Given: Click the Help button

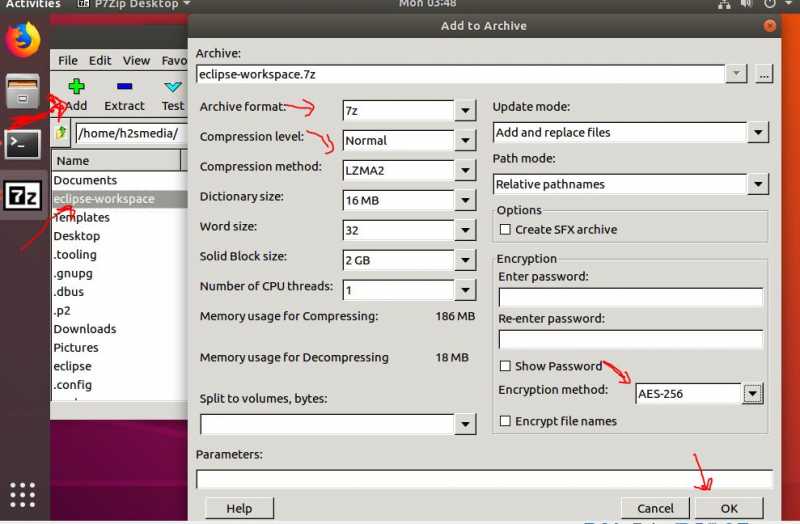Looking at the screenshot, I should tap(239, 508).
